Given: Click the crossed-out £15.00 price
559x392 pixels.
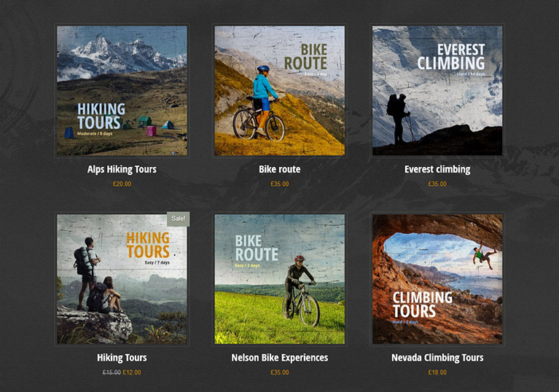Looking at the screenshot, I should click(x=112, y=372).
